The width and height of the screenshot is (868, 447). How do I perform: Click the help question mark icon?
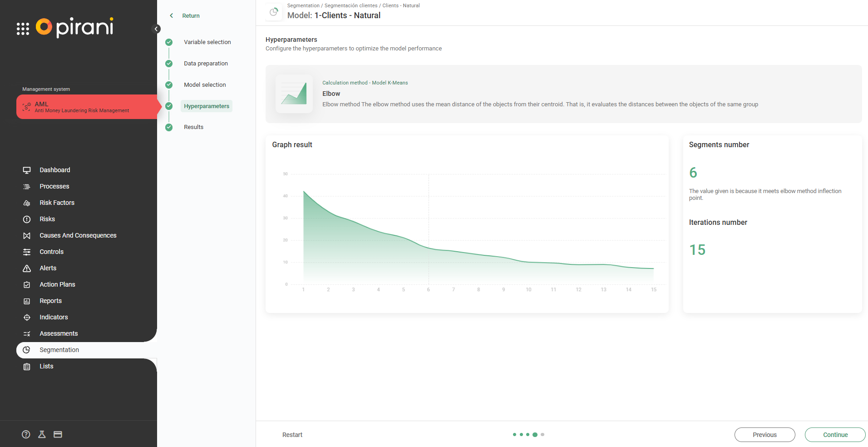[x=26, y=434]
